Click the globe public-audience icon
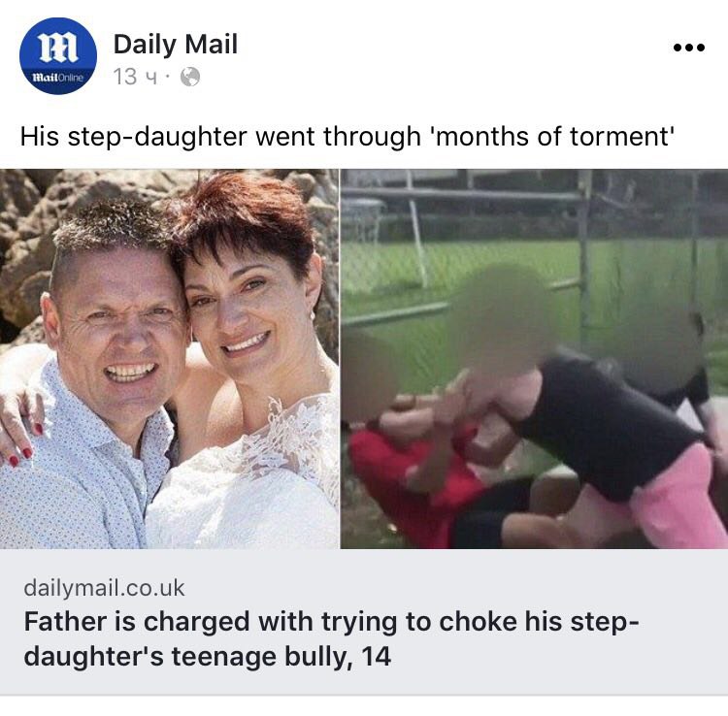 [190, 77]
